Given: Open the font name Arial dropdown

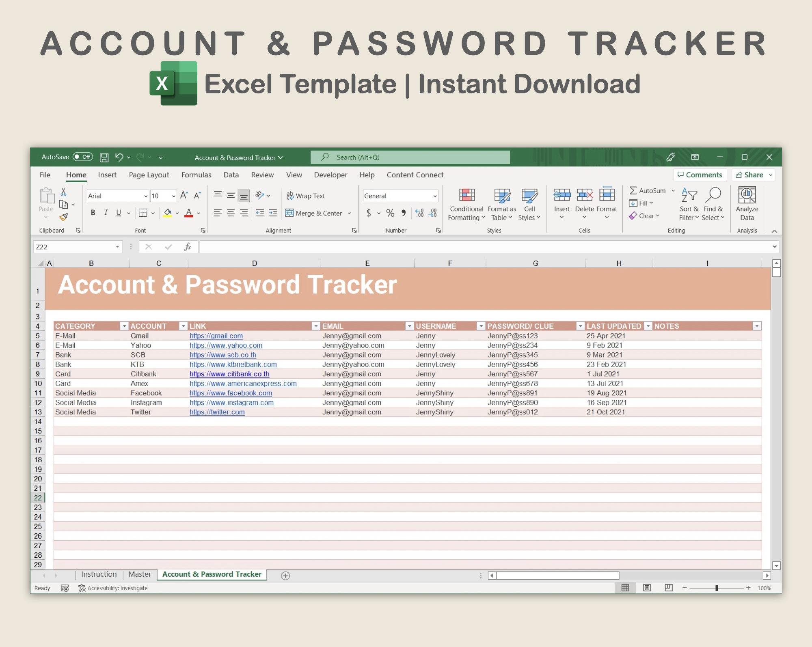Looking at the screenshot, I should [146, 196].
